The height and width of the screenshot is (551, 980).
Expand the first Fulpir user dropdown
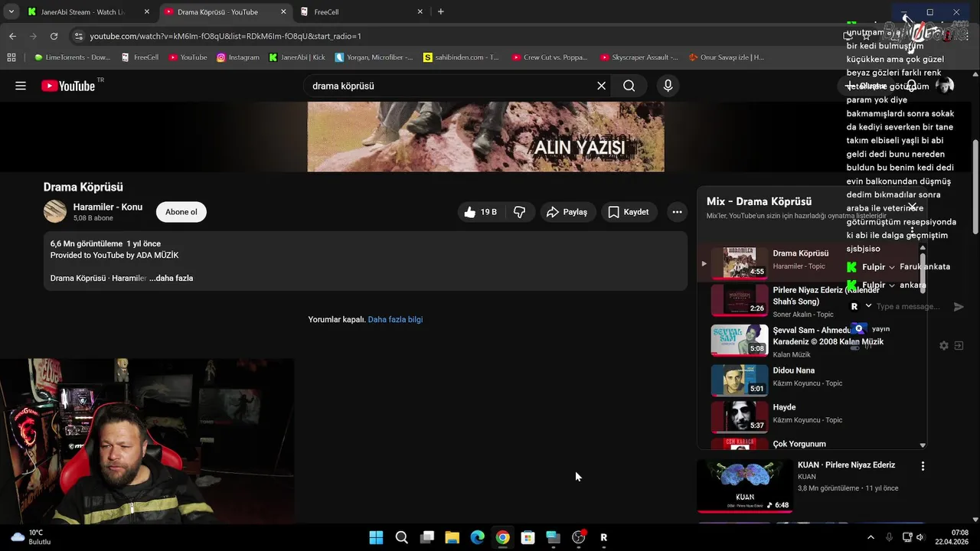[x=891, y=267]
